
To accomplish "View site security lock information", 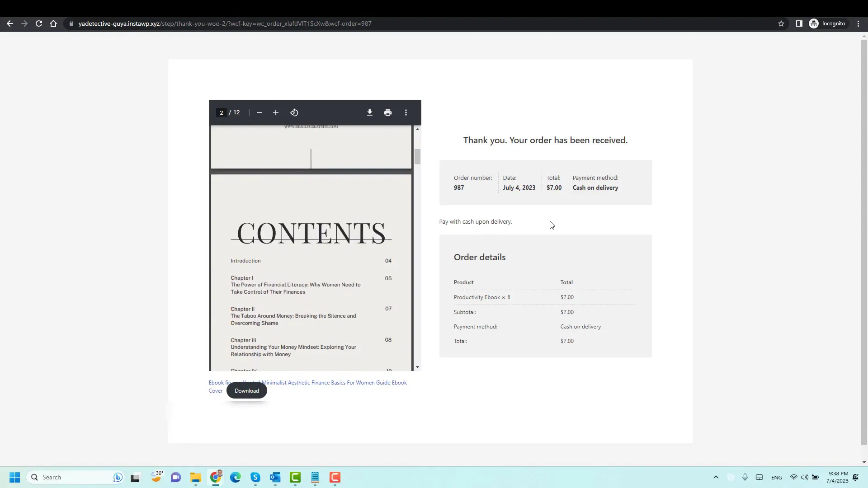I will coord(71,23).
